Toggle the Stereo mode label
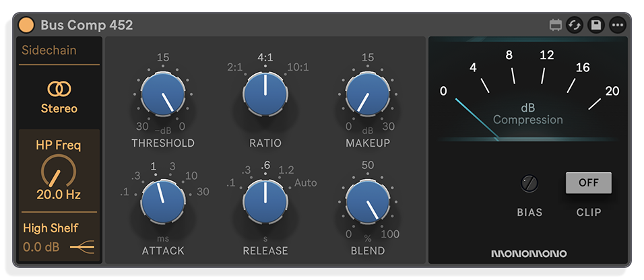The height and width of the screenshot is (280, 644). [x=59, y=108]
